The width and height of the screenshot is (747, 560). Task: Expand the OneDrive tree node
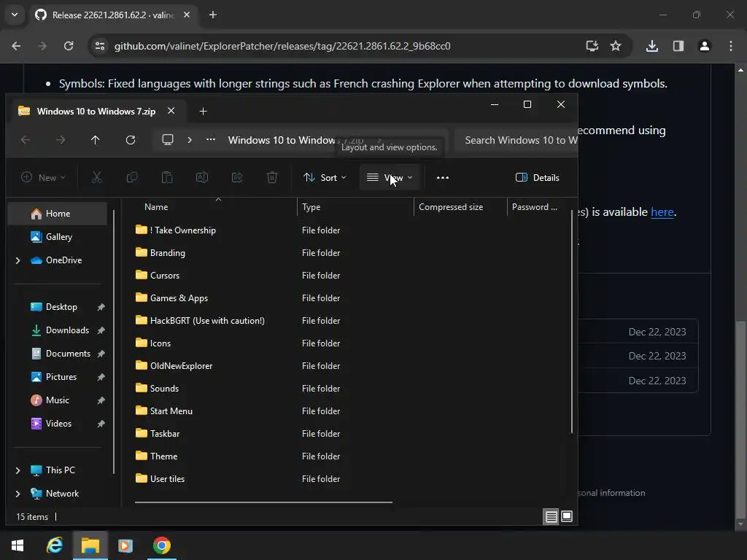(x=18, y=260)
